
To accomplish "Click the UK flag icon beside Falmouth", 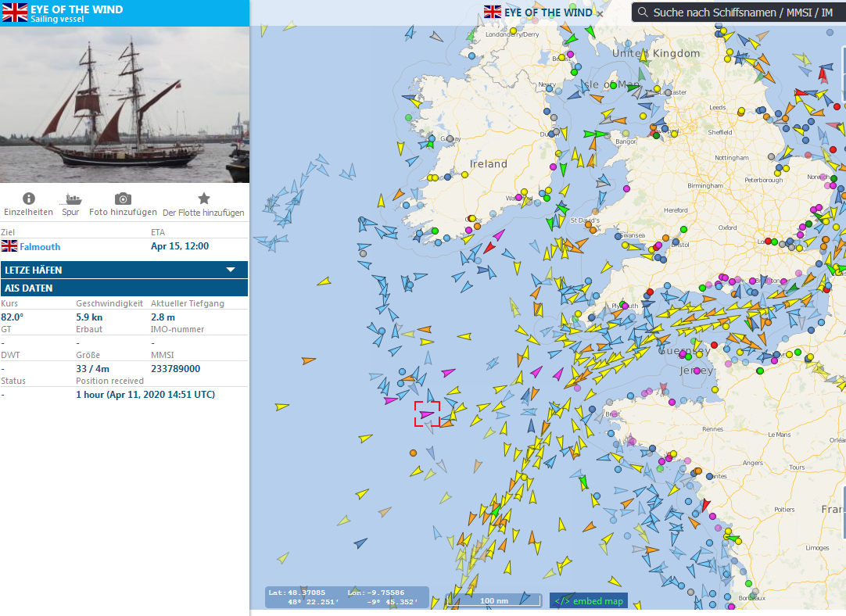I will 9,246.
